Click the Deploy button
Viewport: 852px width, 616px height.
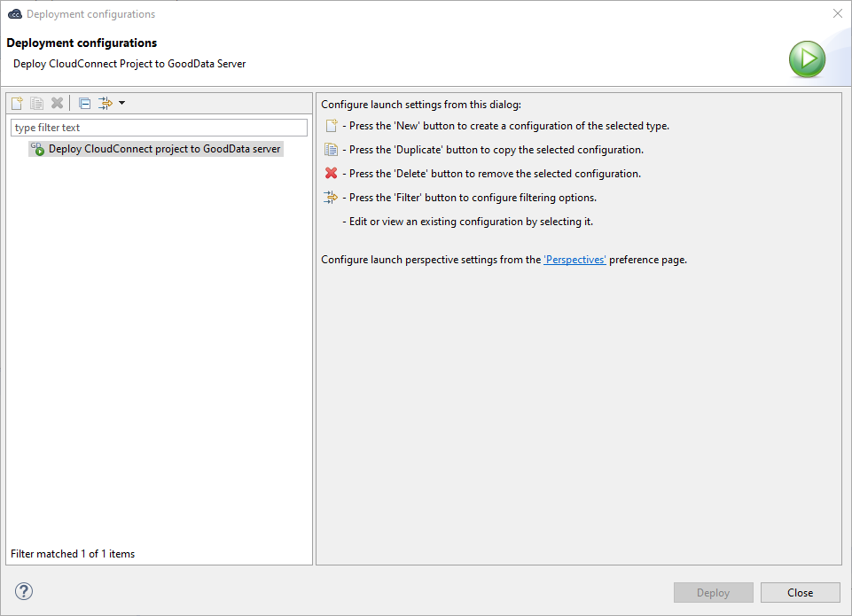[714, 593]
